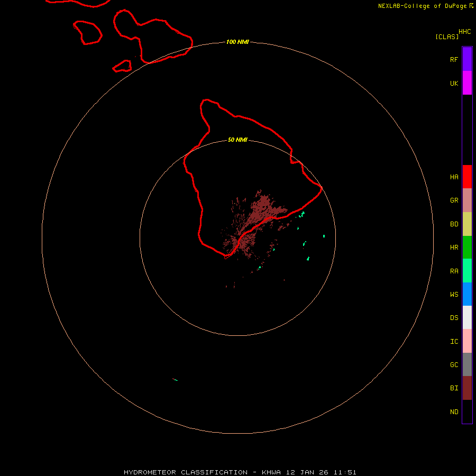This screenshot has width=476, height=476.
Task: Select the GR pink-brown legend swatch
Action: [x=467, y=200]
